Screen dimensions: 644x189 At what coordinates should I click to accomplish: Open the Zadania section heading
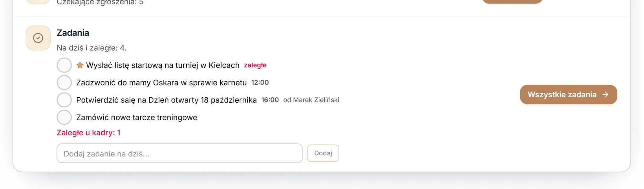[73, 33]
